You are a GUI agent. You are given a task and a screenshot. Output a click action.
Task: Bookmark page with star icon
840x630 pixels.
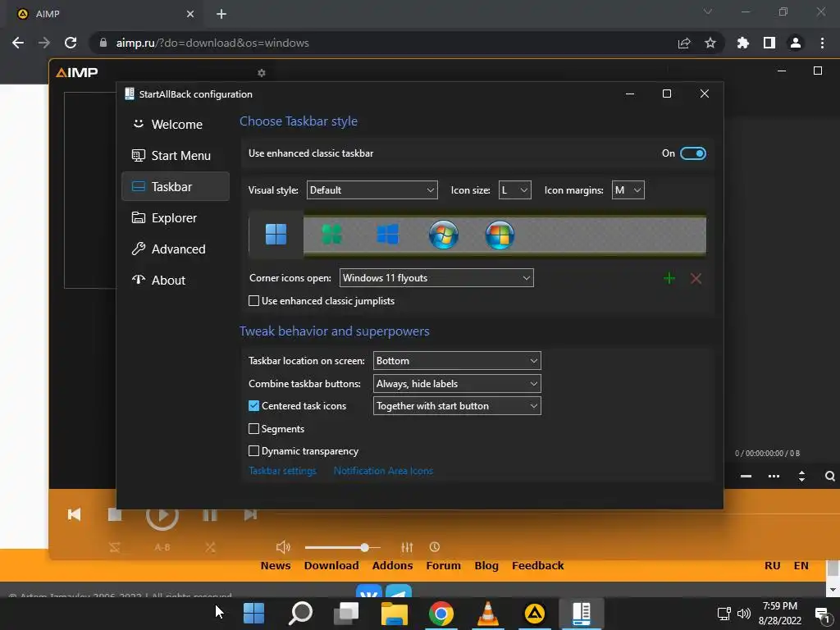coord(710,43)
